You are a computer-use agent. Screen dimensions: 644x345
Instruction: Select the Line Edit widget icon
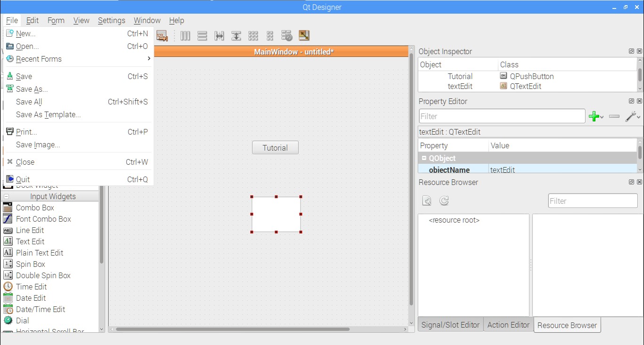pos(8,230)
